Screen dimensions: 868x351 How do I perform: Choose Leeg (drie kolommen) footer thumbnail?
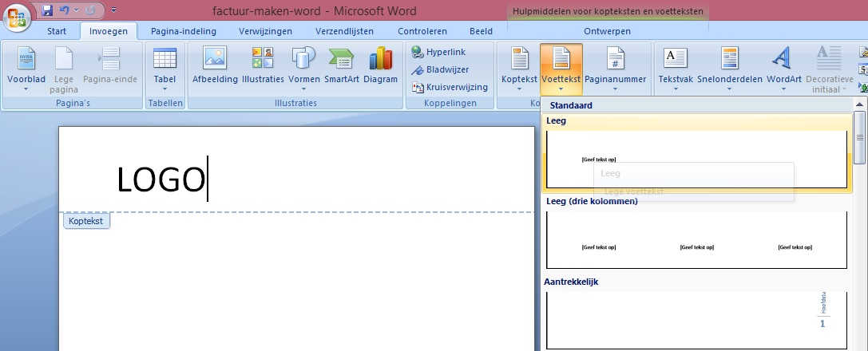pyautogui.click(x=697, y=240)
